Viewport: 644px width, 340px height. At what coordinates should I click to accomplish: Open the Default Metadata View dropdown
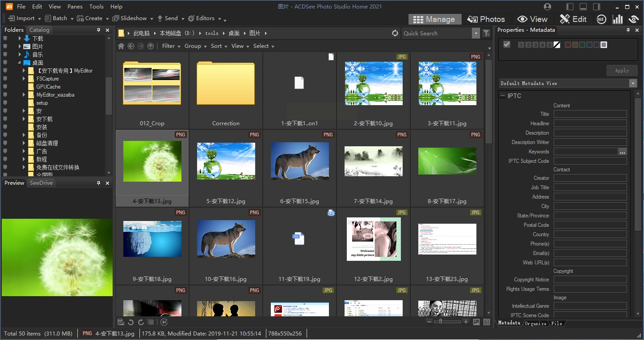click(633, 83)
